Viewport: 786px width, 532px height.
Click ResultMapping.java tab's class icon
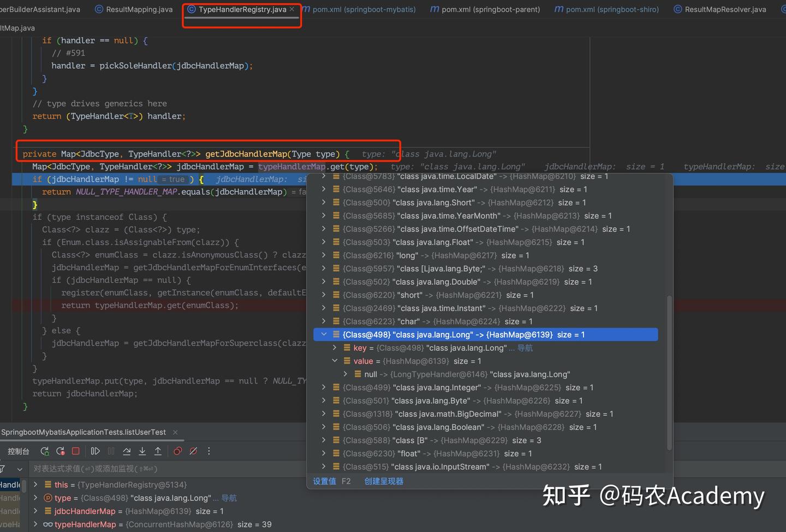click(99, 9)
